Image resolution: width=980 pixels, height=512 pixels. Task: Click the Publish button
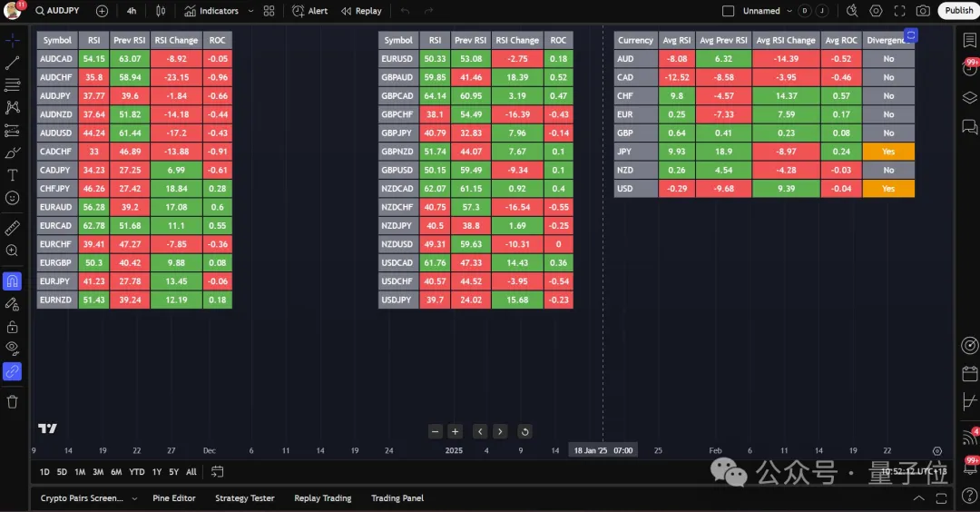click(x=958, y=11)
